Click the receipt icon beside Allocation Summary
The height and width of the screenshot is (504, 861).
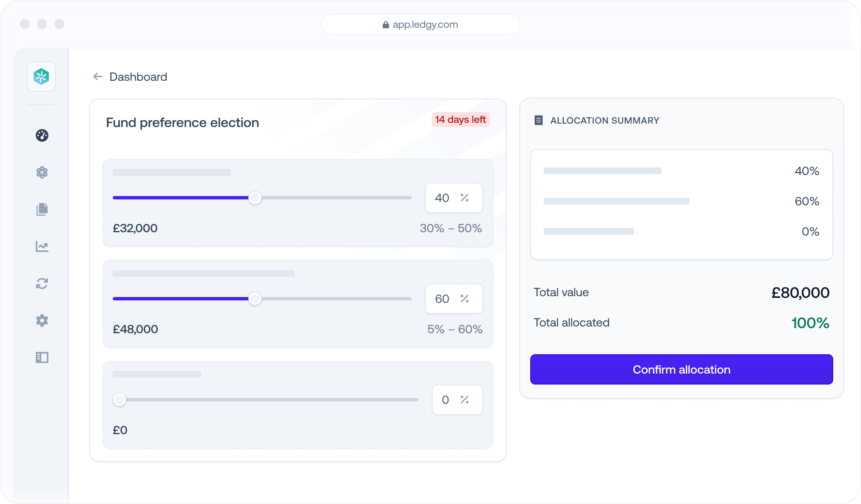(538, 120)
